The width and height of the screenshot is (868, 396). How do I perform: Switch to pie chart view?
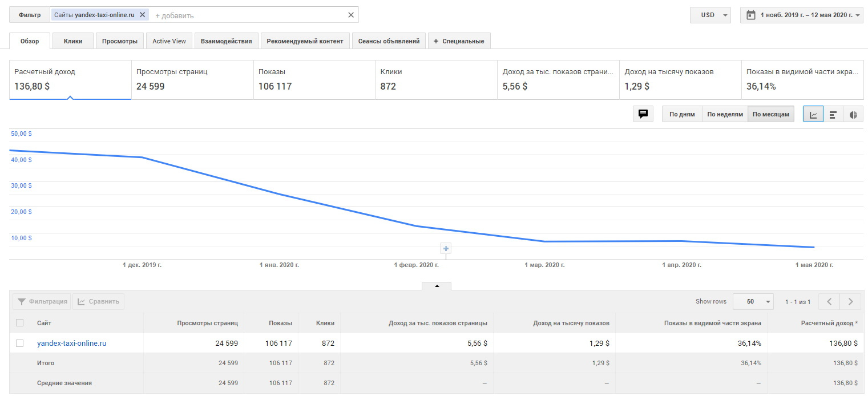click(x=853, y=114)
